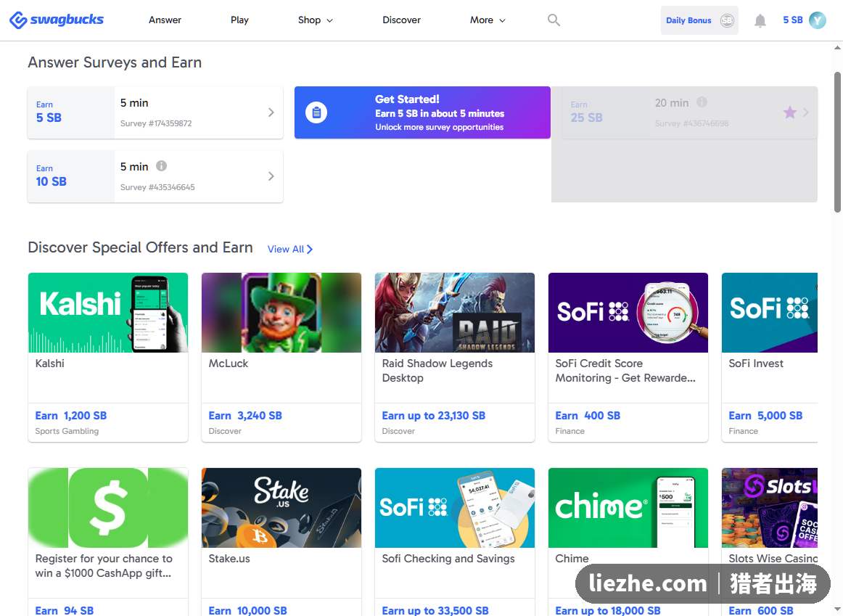Click the page vertical scrollbar
This screenshot has height=616, width=843.
pos(837,142)
